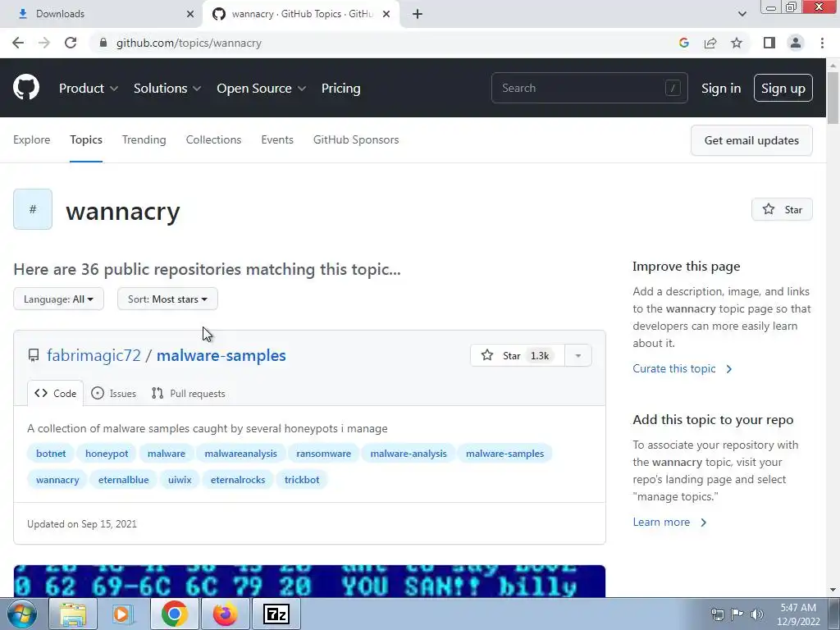Click the browser address bar URL

pos(189,43)
